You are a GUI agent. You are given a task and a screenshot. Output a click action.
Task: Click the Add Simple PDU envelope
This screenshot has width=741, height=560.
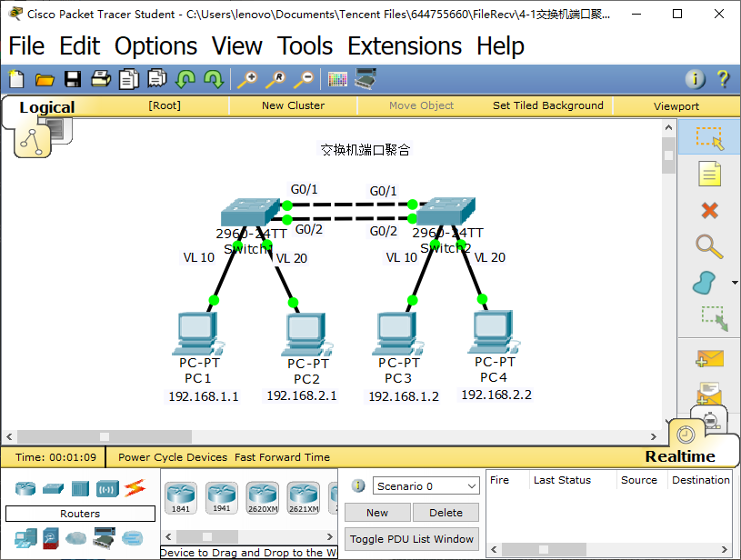(709, 358)
